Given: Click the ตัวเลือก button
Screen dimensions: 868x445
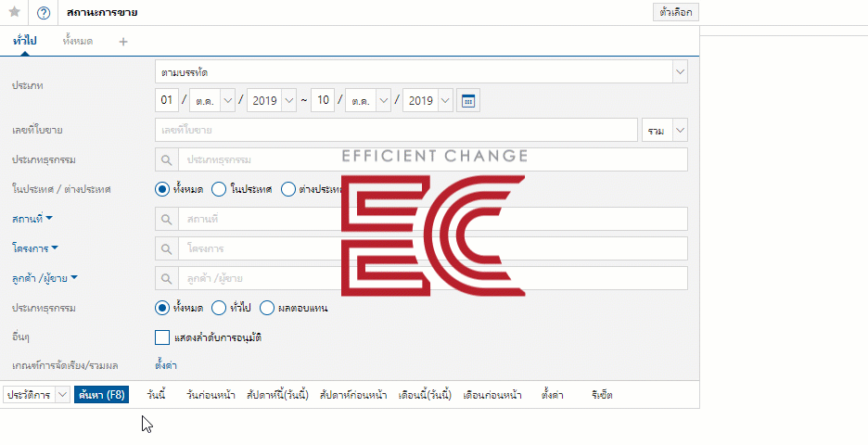Looking at the screenshot, I should point(676,12).
